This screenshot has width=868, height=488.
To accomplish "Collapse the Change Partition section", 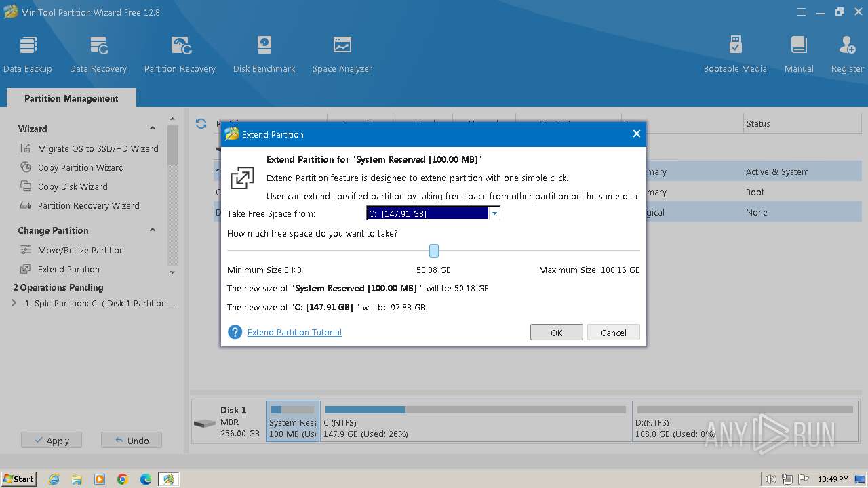I will [x=153, y=230].
